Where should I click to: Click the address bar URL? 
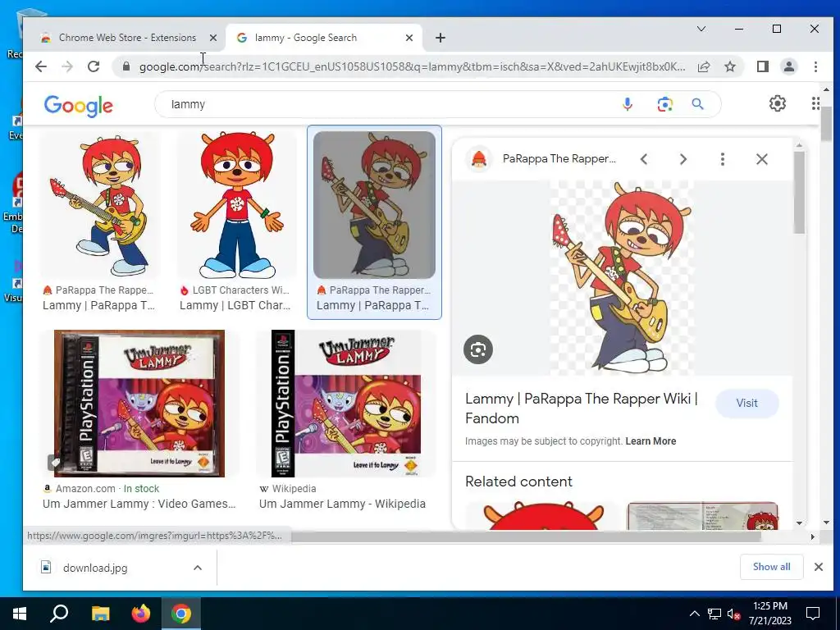point(412,66)
